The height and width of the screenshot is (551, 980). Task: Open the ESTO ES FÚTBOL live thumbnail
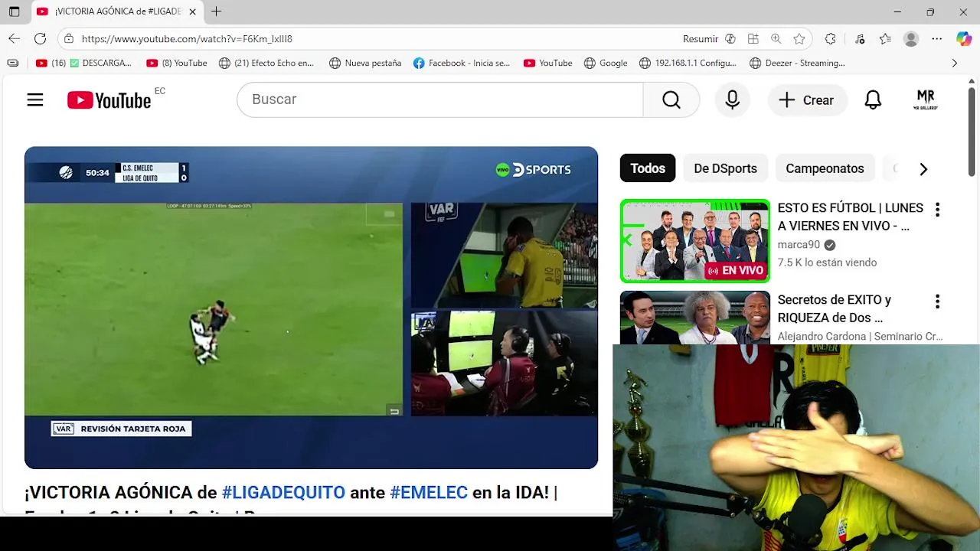pos(695,241)
